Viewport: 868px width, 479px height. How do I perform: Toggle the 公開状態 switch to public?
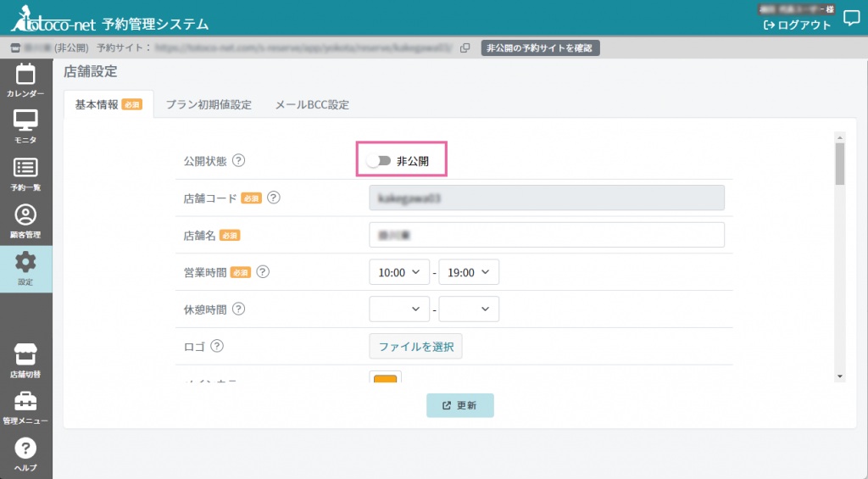coord(379,160)
